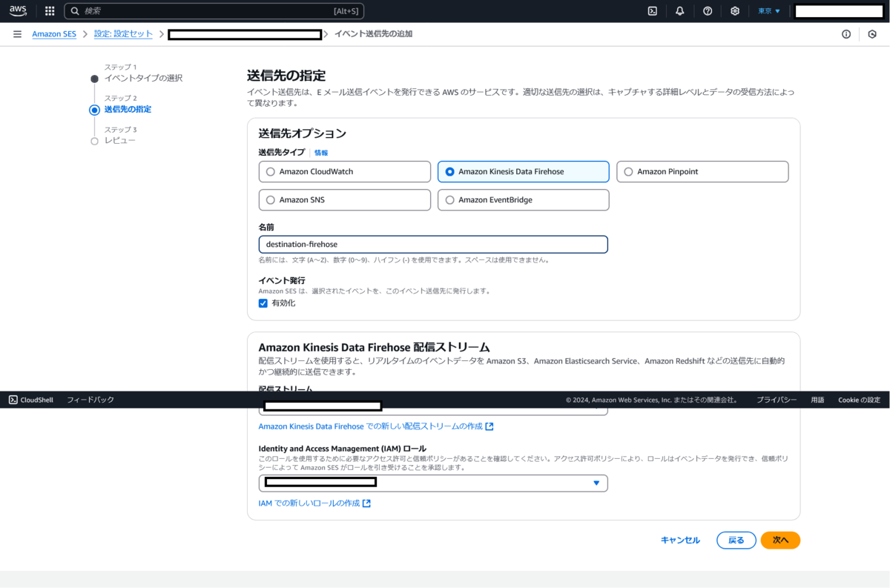This screenshot has width=890, height=588.
Task: Click the 次へ button
Action: pos(780,541)
